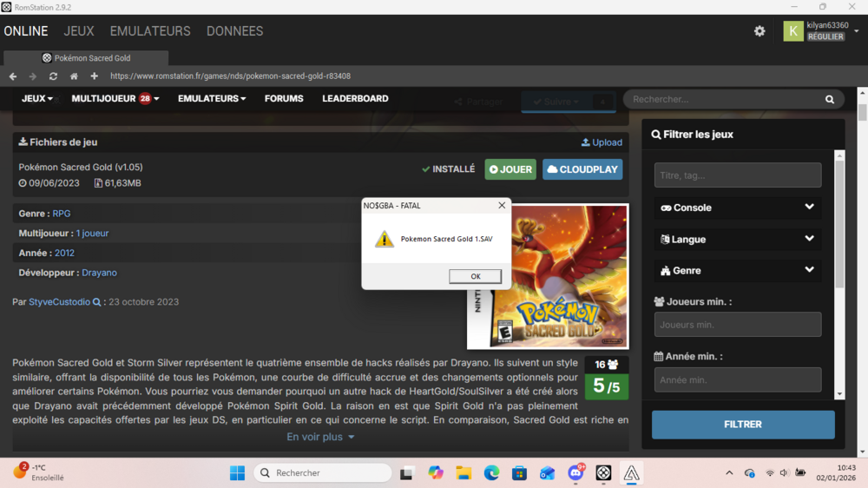Image resolution: width=868 pixels, height=488 pixels.
Task: Open File Explorer from the taskbar
Action: point(464,472)
